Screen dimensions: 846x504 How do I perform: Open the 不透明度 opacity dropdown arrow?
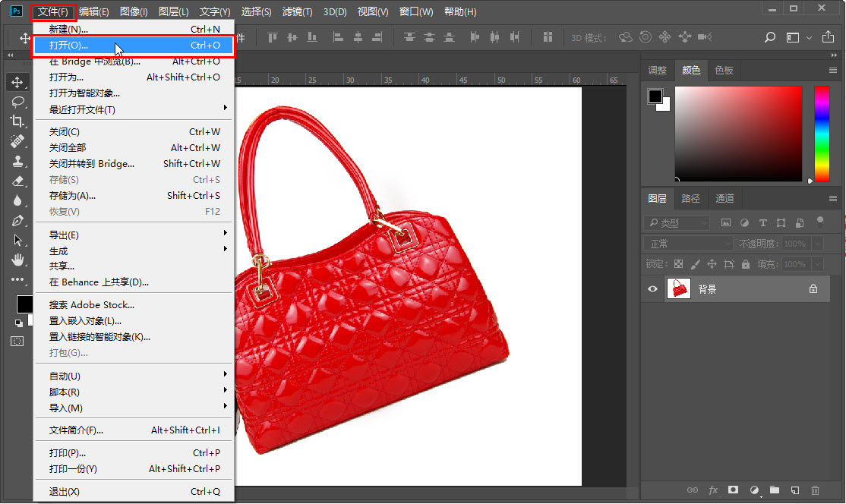[818, 244]
